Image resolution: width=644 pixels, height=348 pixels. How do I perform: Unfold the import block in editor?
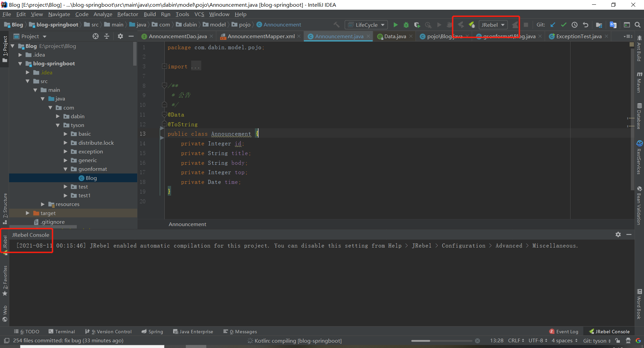click(164, 66)
